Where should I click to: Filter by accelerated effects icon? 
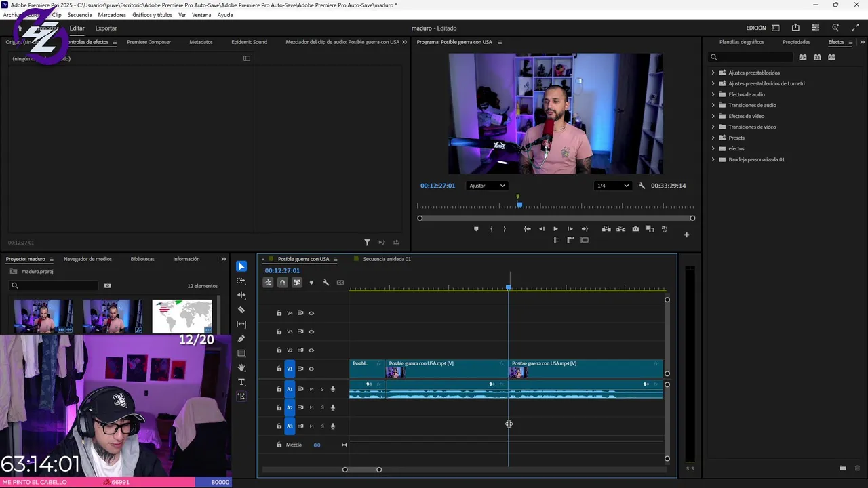tap(803, 58)
